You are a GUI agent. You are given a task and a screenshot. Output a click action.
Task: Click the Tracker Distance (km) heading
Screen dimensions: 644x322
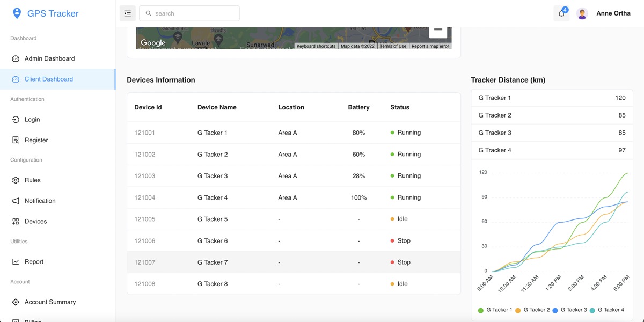pos(508,80)
